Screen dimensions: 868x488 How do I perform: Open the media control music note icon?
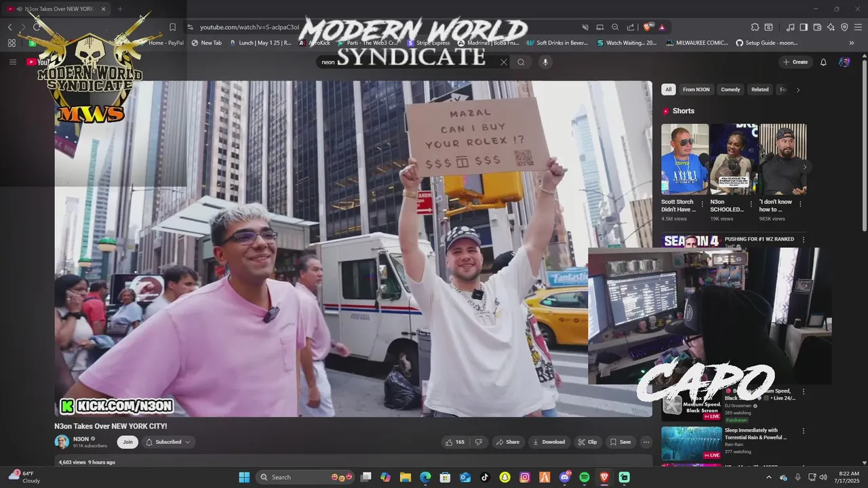click(x=790, y=27)
